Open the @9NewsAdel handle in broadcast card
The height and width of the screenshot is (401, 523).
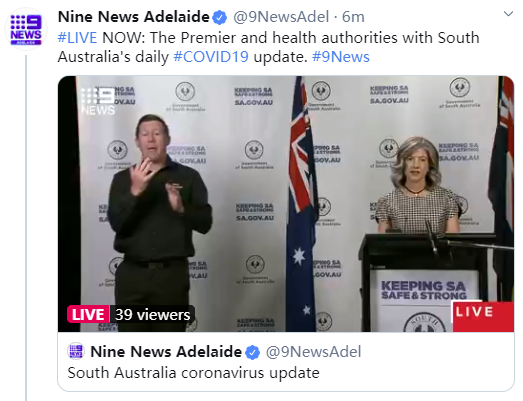313,352
